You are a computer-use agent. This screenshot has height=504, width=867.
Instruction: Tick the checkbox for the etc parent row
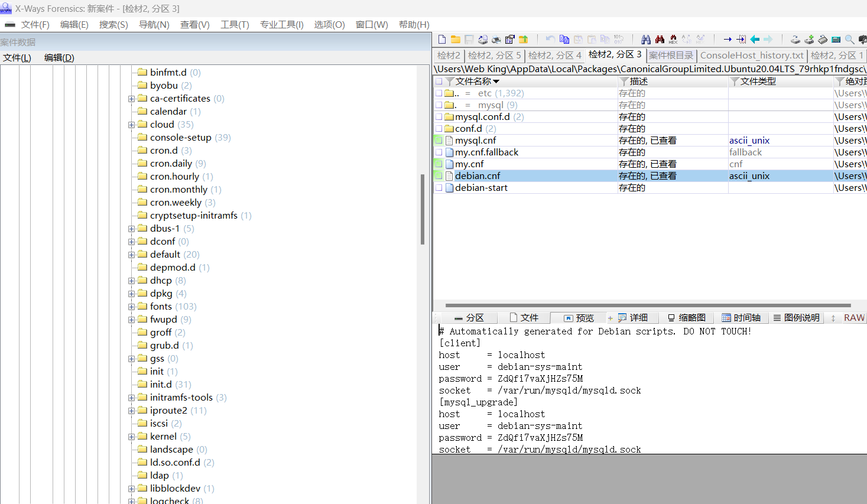(439, 93)
